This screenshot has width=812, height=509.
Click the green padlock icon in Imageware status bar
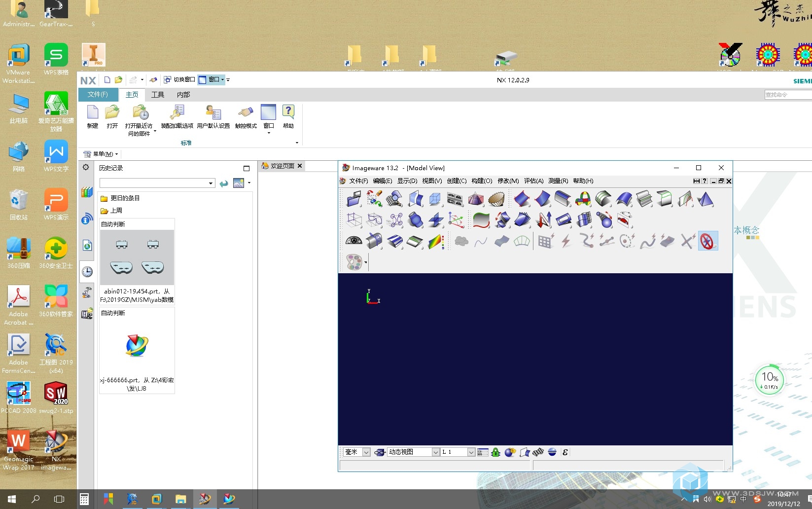click(x=496, y=452)
